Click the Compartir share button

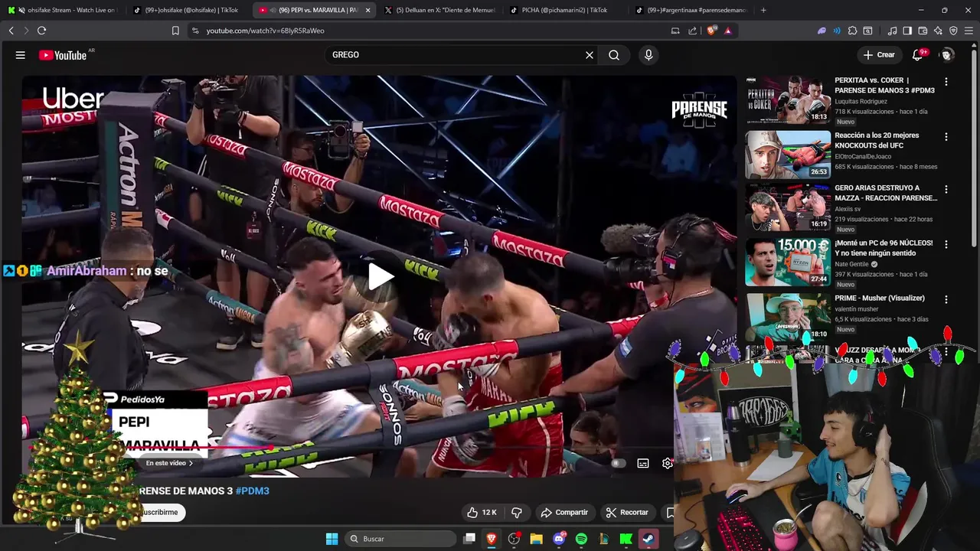click(564, 512)
